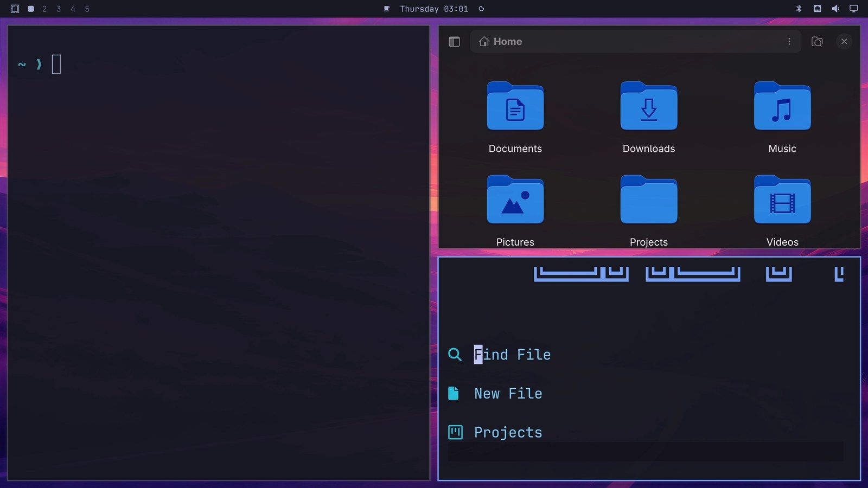
Task: Click the coffee cup icon in top bar
Action: (x=387, y=9)
